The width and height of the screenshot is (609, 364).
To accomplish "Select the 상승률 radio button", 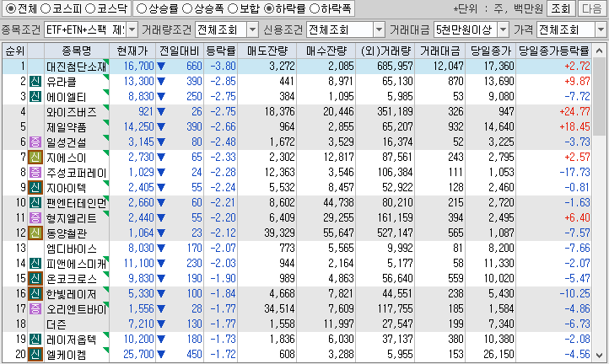I will (x=142, y=8).
